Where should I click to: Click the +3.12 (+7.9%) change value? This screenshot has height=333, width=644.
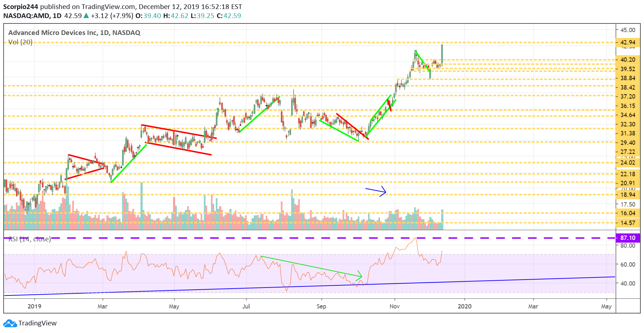coord(112,16)
